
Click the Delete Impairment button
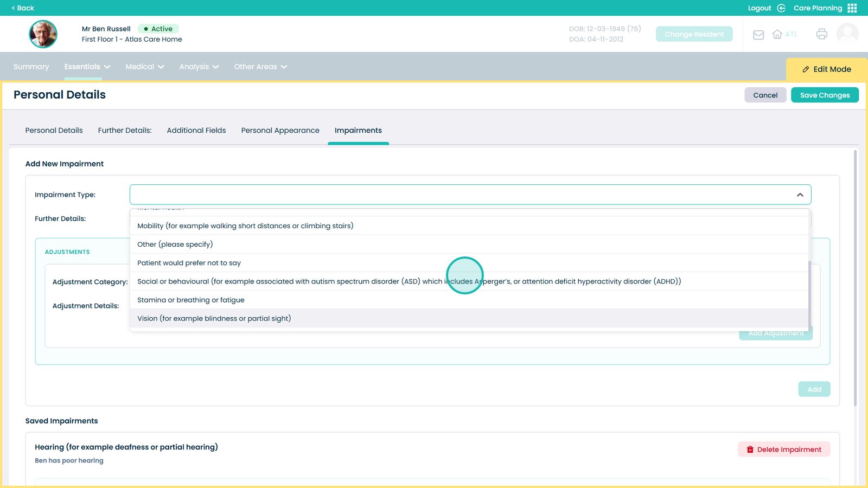(783, 450)
